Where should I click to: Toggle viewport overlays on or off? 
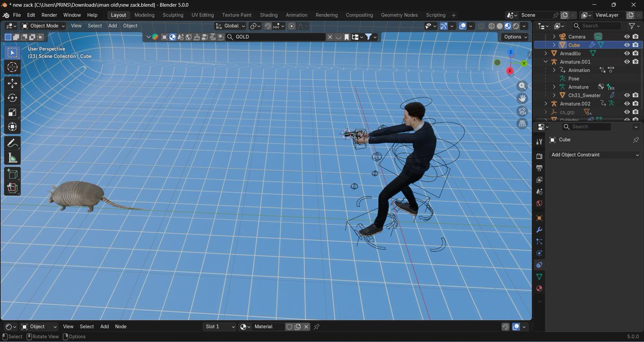[x=463, y=26]
